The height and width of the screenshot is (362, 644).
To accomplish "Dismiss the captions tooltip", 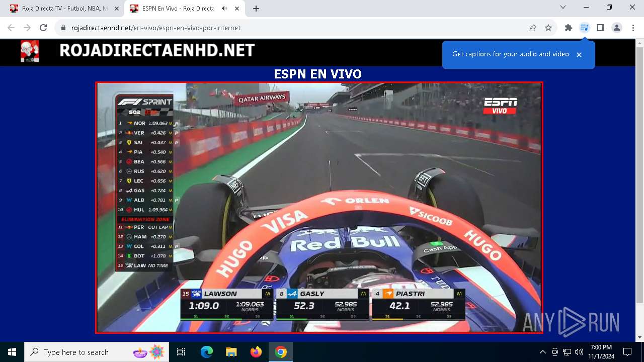I will click(579, 55).
